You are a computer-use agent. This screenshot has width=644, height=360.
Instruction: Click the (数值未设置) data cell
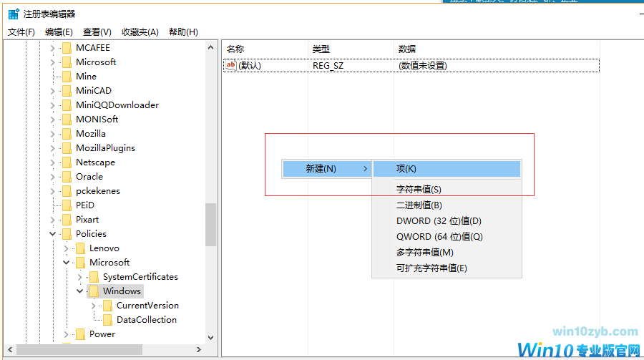point(423,66)
